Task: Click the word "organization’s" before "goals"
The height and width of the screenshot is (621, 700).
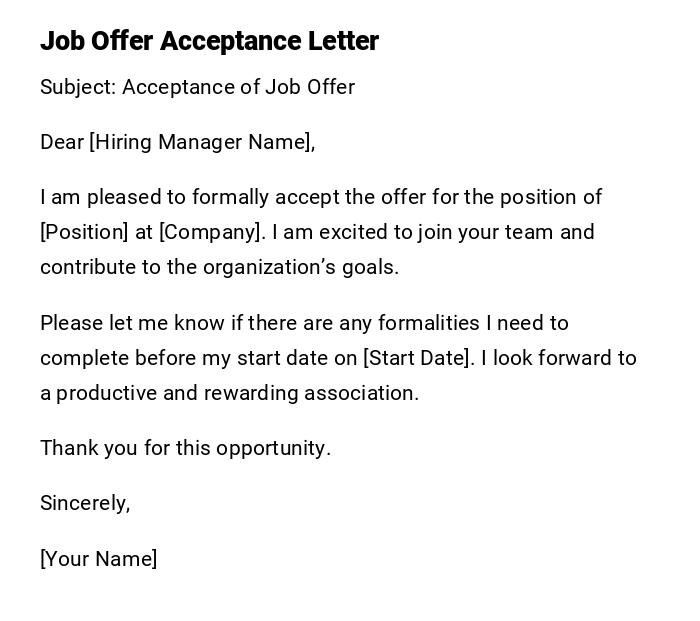Action: pyautogui.click(x=266, y=267)
